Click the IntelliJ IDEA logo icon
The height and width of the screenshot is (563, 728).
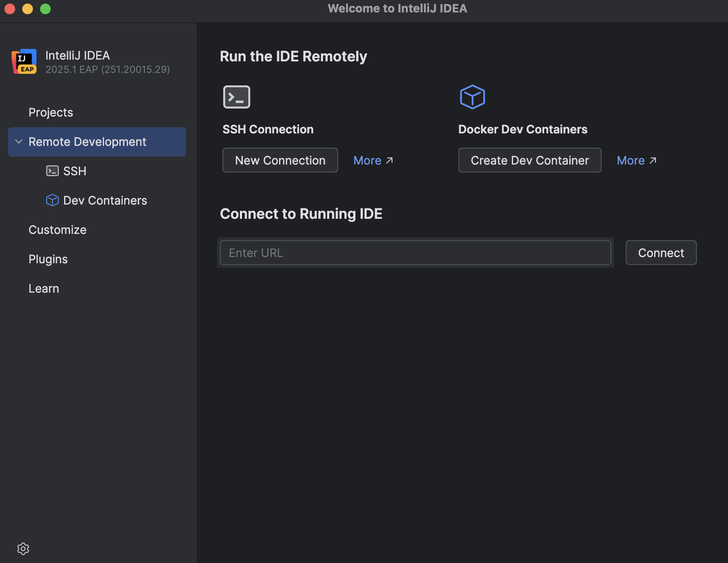pyautogui.click(x=24, y=61)
